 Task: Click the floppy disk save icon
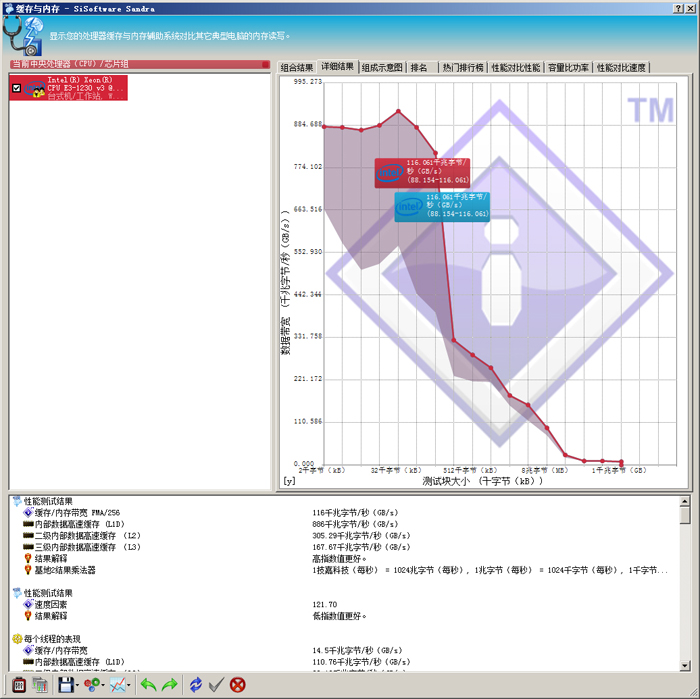coord(66,684)
